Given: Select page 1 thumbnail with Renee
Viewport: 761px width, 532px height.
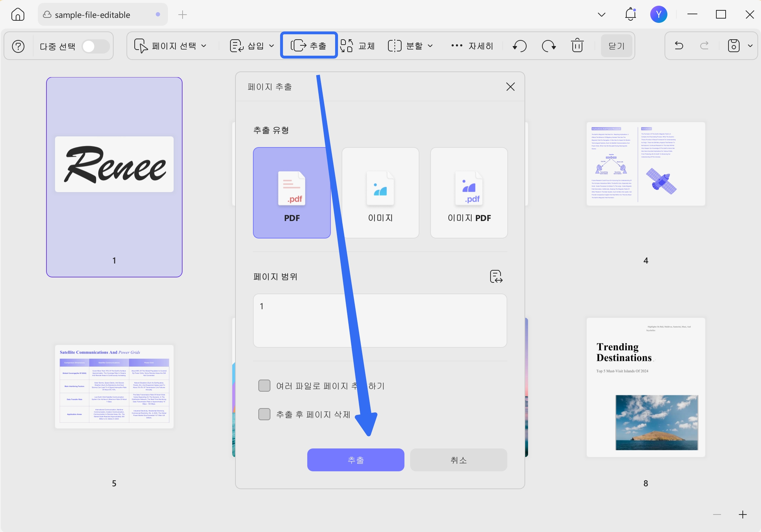Looking at the screenshot, I should (x=114, y=177).
